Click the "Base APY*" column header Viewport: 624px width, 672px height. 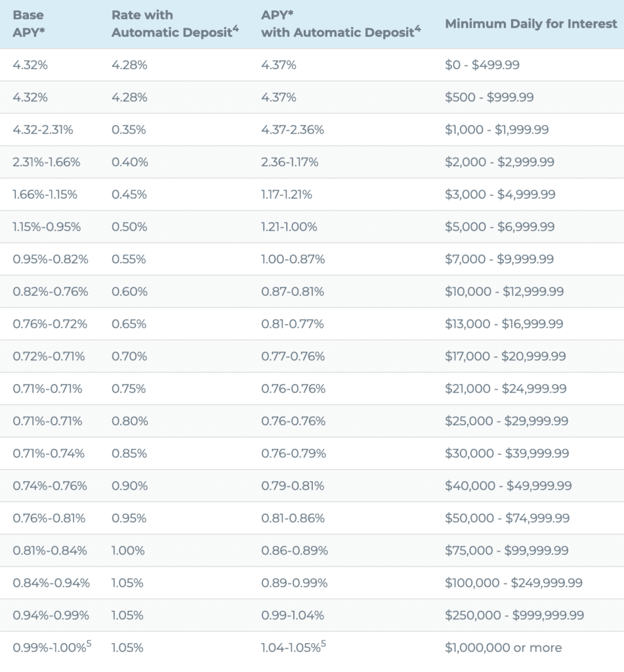pos(28,23)
